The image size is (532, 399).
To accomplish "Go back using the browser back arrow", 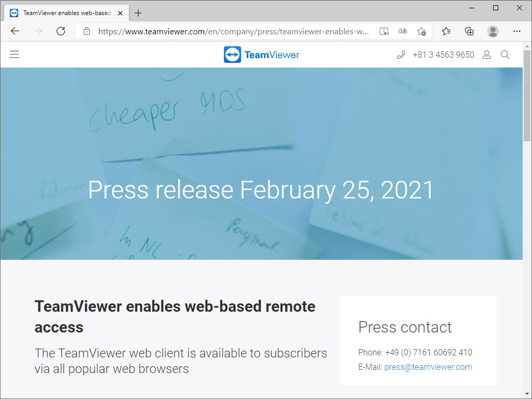I will [x=15, y=31].
